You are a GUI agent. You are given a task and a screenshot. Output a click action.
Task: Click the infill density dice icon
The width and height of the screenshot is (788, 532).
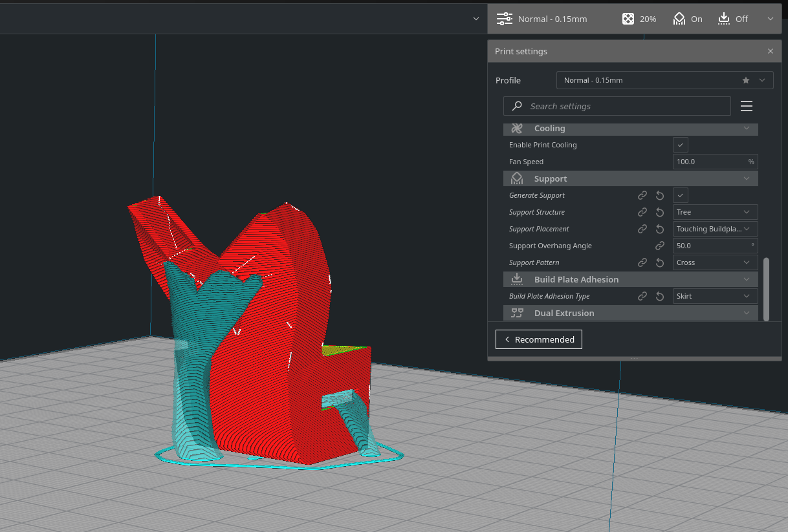click(627, 19)
